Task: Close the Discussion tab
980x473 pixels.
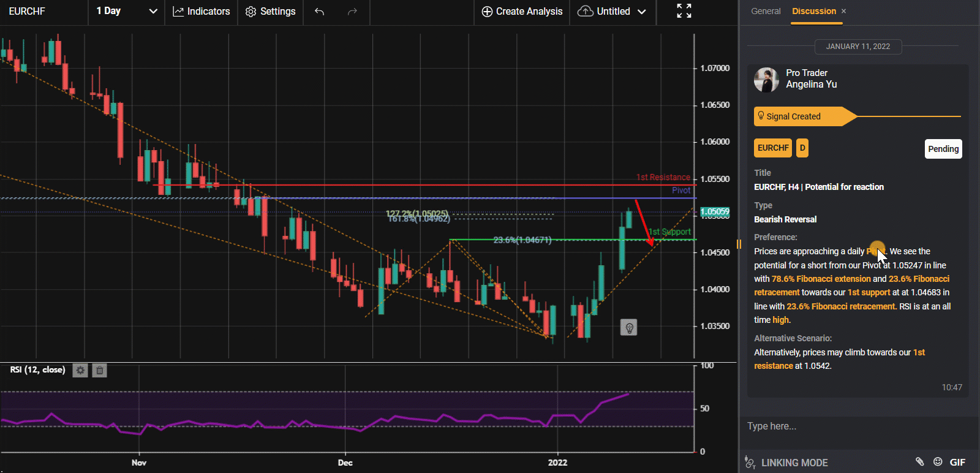Action: click(x=843, y=11)
